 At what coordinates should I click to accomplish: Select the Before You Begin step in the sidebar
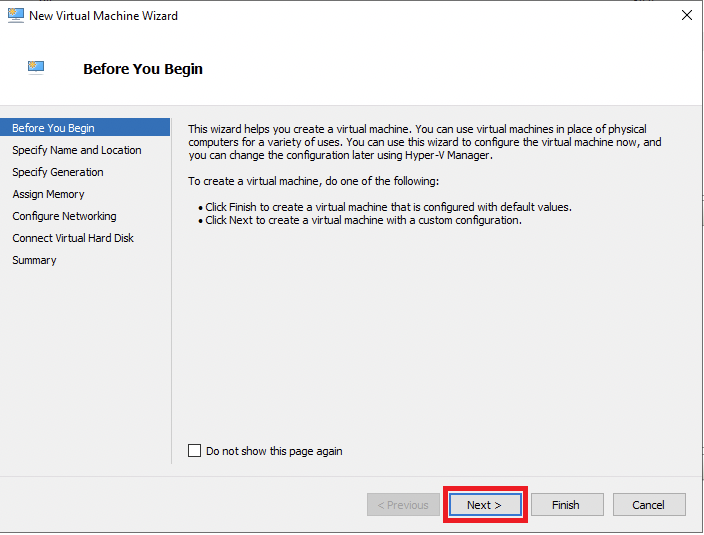pos(54,128)
